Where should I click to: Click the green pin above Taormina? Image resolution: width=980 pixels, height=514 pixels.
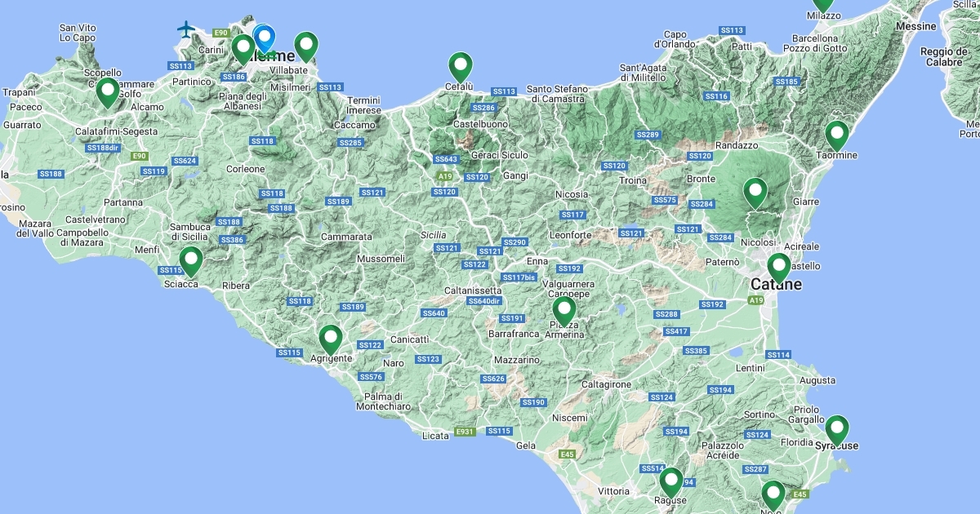coord(837,134)
